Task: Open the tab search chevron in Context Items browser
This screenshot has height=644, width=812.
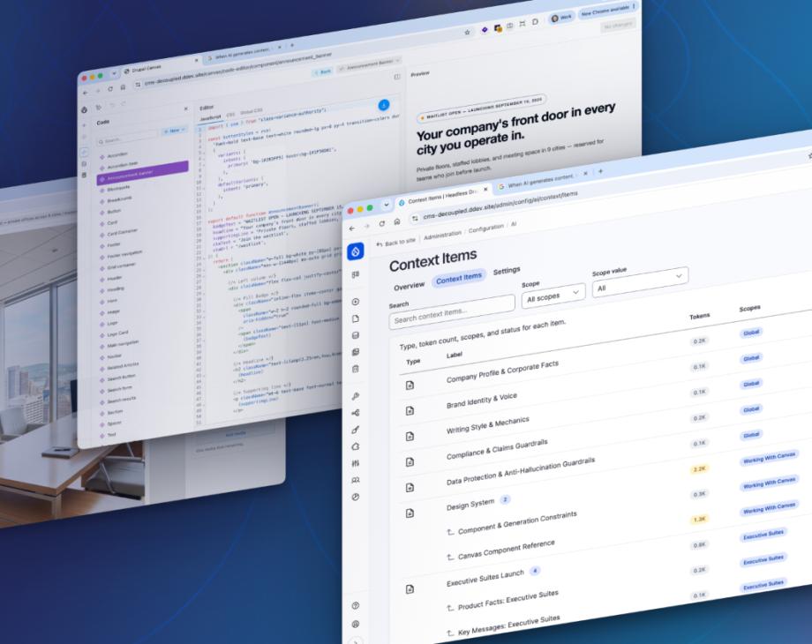Action: click(x=387, y=205)
